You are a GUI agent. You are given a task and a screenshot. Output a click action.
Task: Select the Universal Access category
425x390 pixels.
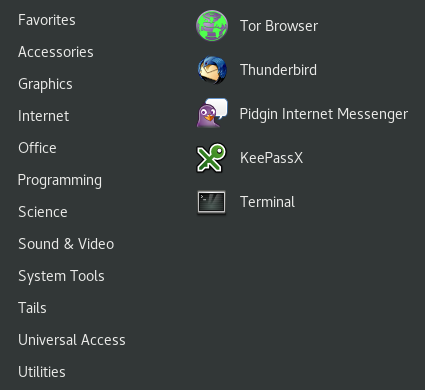coord(72,340)
